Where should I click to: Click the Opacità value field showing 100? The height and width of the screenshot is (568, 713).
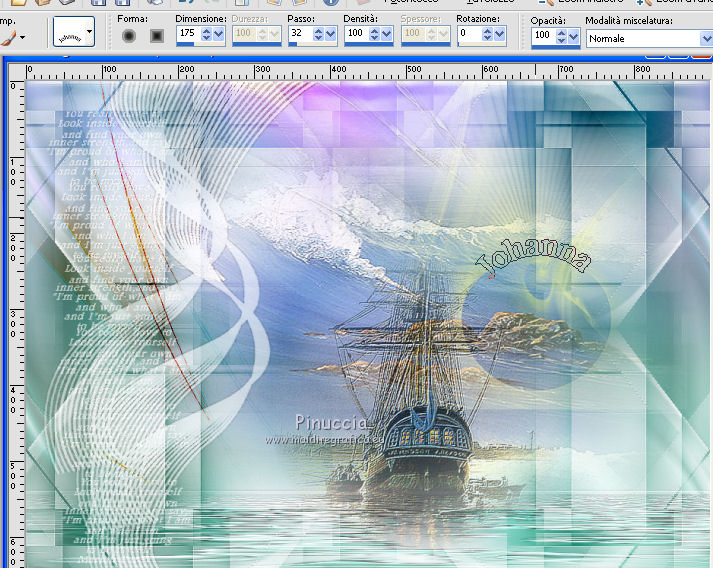pyautogui.click(x=544, y=35)
